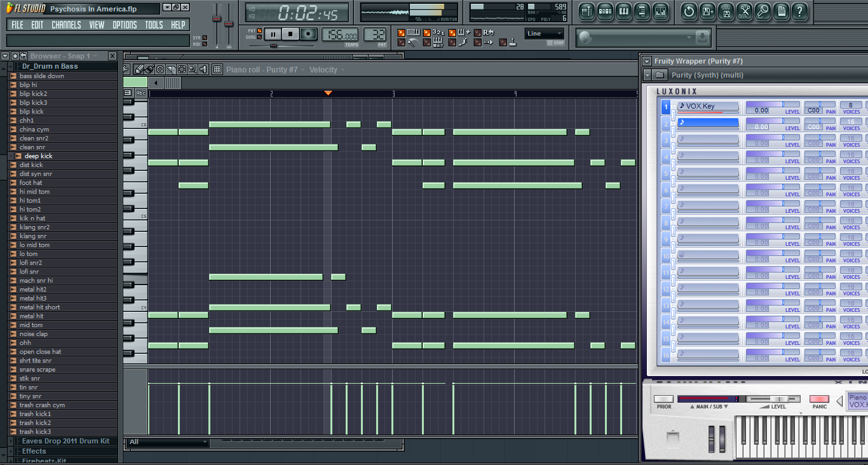
Task: Select the VOX.Key preset in slot 1
Action: click(708, 107)
